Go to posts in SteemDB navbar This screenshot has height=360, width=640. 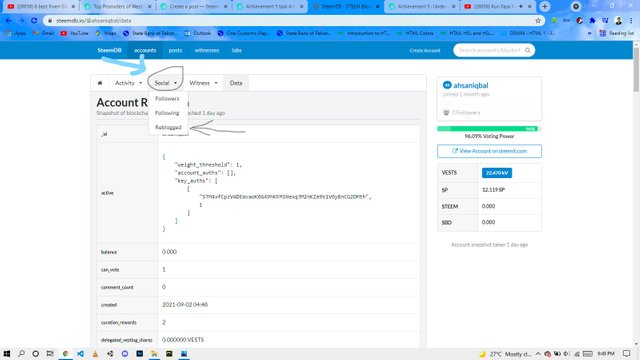[x=176, y=50]
